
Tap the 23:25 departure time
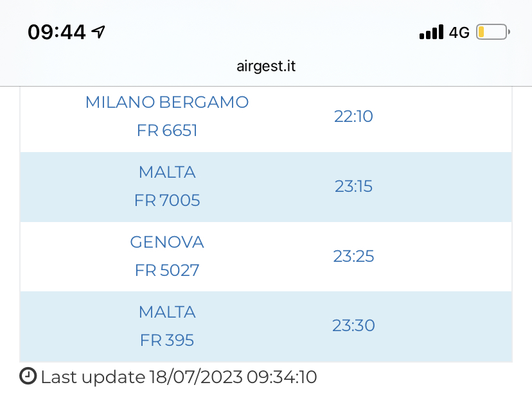[353, 256]
